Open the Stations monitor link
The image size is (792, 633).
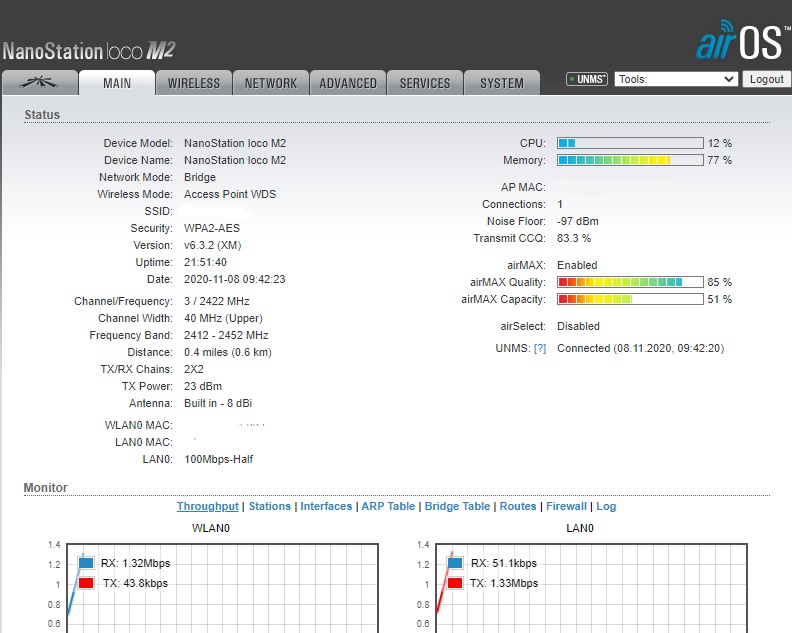pyautogui.click(x=270, y=506)
